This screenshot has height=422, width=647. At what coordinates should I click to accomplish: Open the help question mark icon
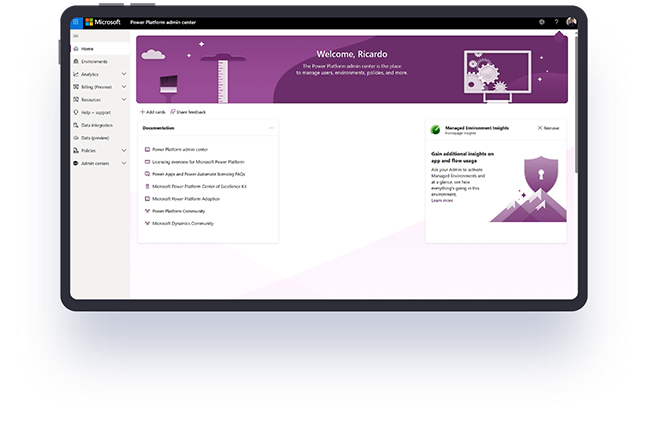[x=556, y=22]
